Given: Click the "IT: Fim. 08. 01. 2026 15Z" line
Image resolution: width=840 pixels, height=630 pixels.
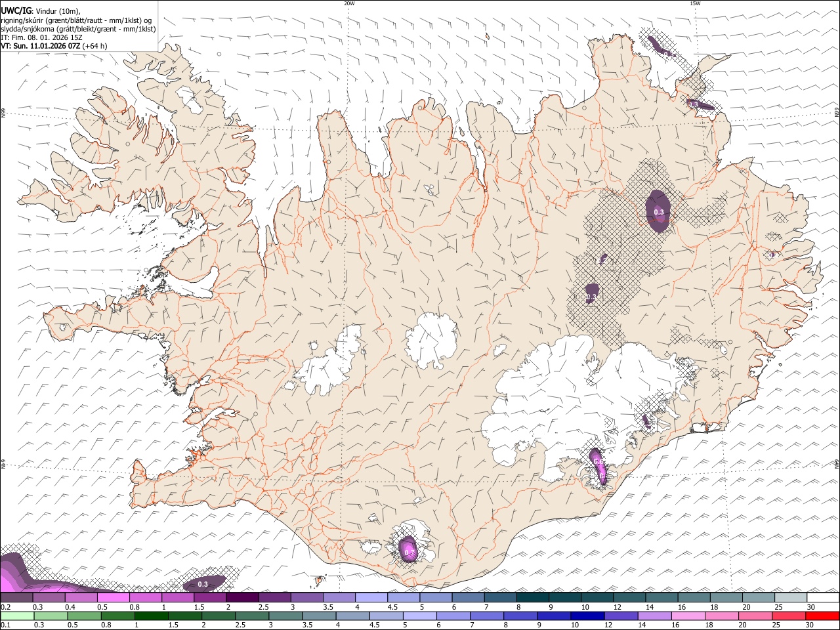Looking at the screenshot, I should click(x=42, y=37).
